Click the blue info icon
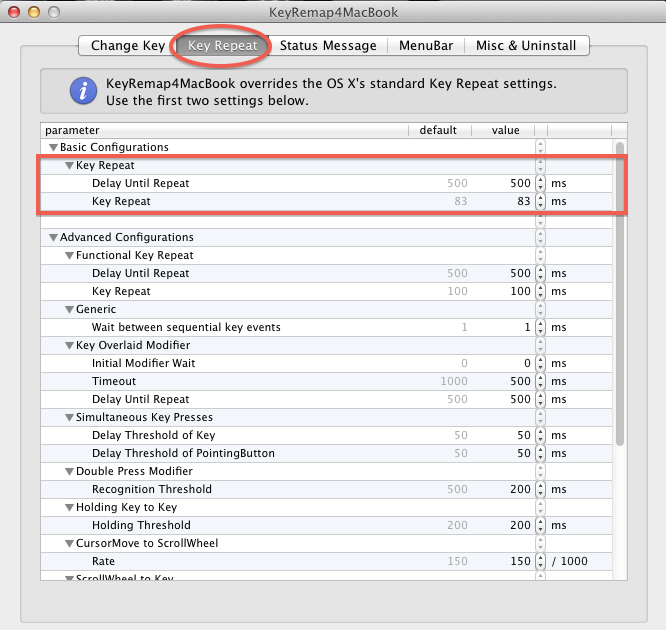Image resolution: width=666 pixels, height=630 pixels. [x=83, y=91]
